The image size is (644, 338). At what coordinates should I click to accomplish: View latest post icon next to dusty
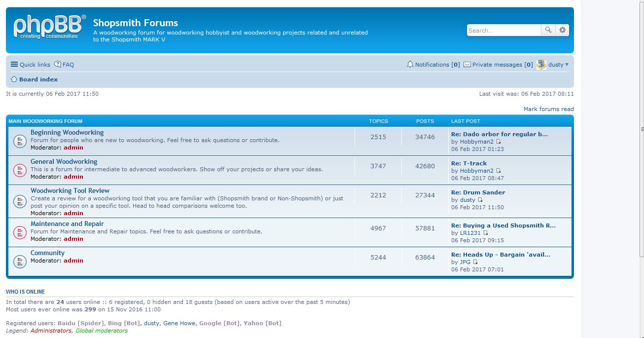(480, 200)
